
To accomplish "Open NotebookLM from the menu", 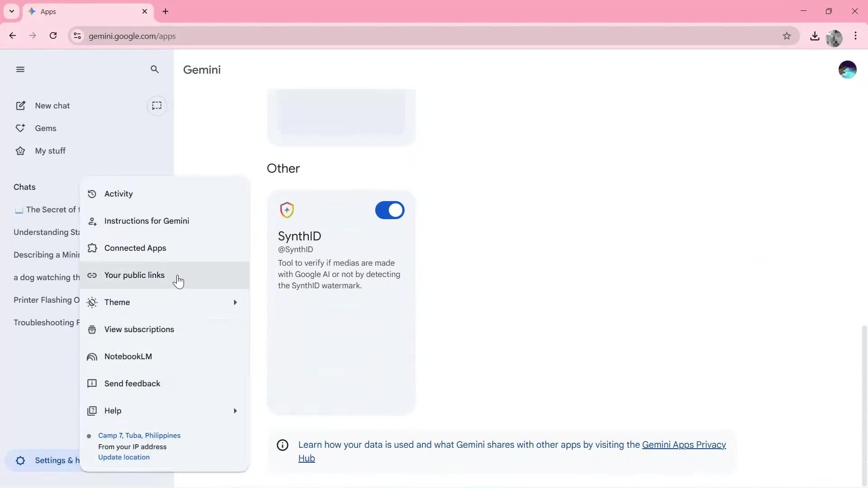I will [128, 357].
